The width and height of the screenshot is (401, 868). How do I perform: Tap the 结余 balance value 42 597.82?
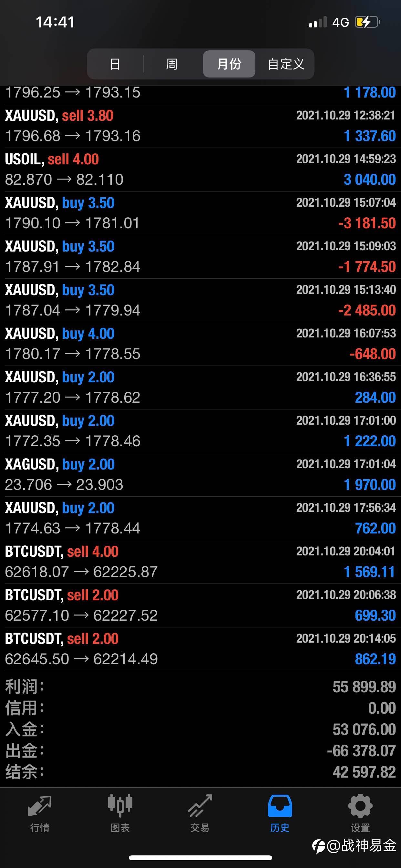coord(364,772)
